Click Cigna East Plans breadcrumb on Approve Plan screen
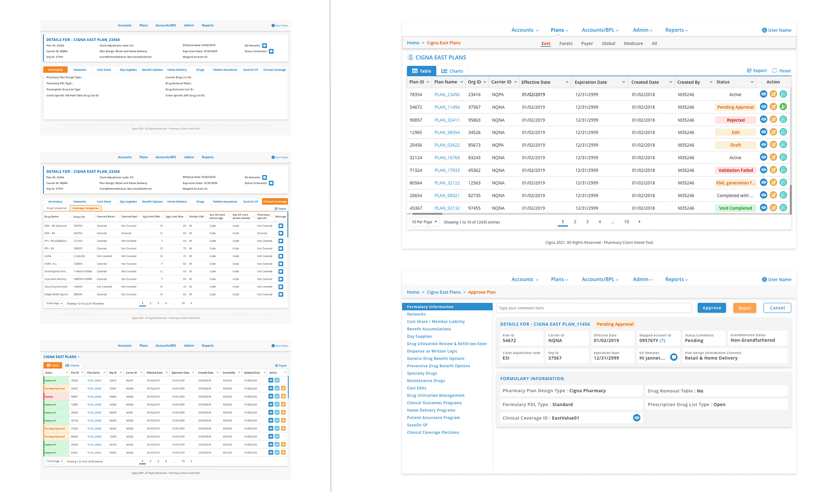This screenshot has width=836, height=504. (443, 292)
